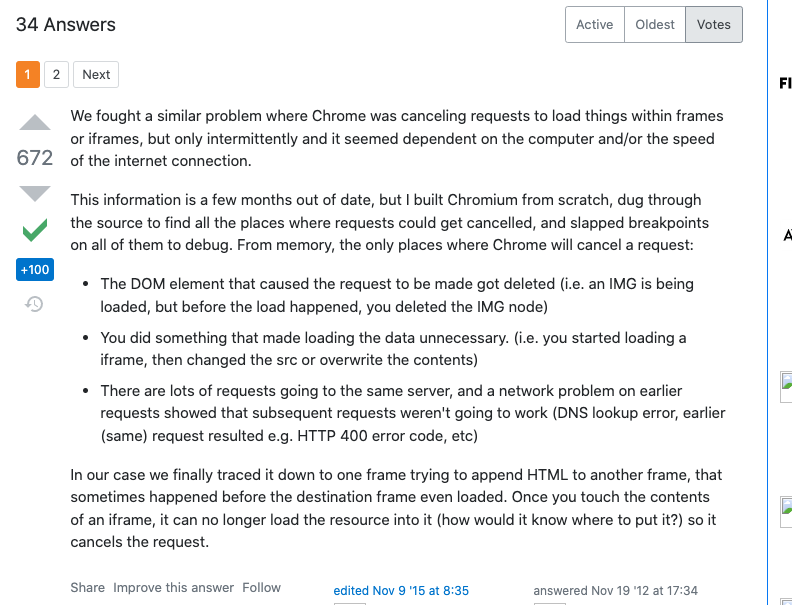
Task: Open the +100 bounty badge
Action: (x=35, y=270)
